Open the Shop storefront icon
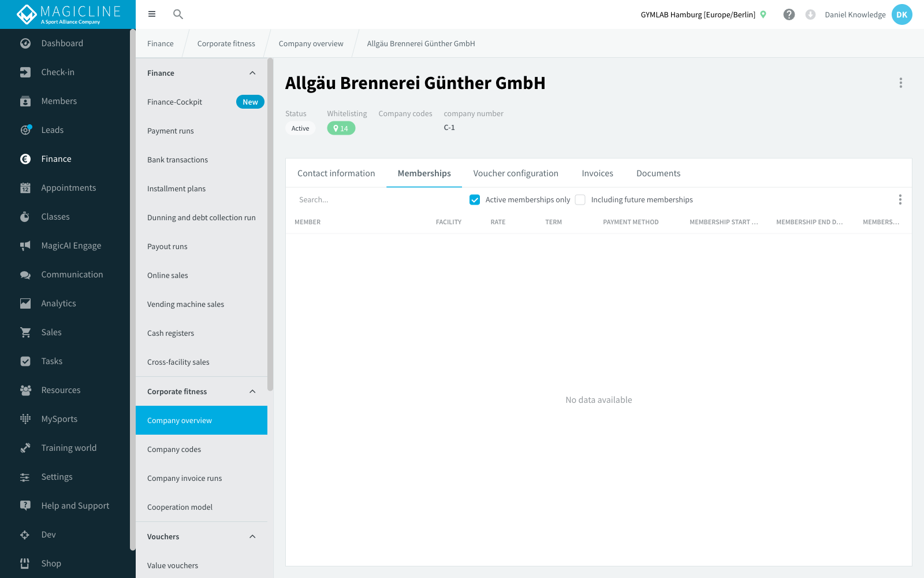924x578 pixels. (25, 564)
